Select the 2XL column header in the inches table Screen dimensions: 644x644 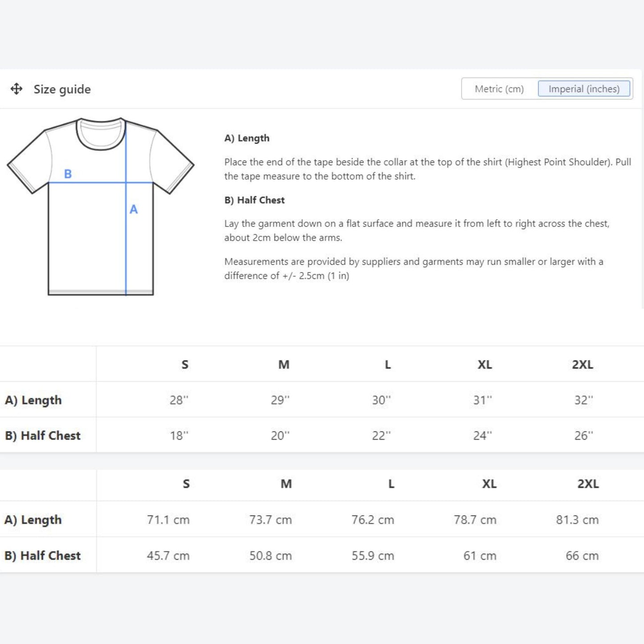[582, 365]
